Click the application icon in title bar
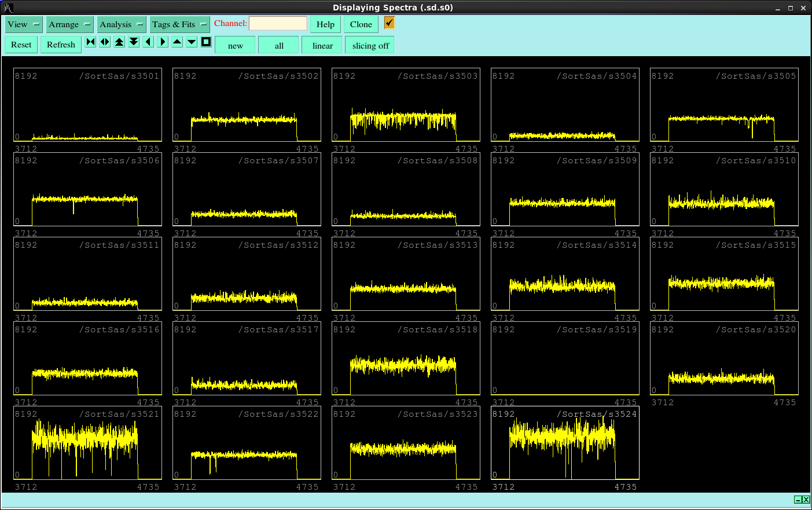This screenshot has width=812, height=510. pyautogui.click(x=8, y=8)
